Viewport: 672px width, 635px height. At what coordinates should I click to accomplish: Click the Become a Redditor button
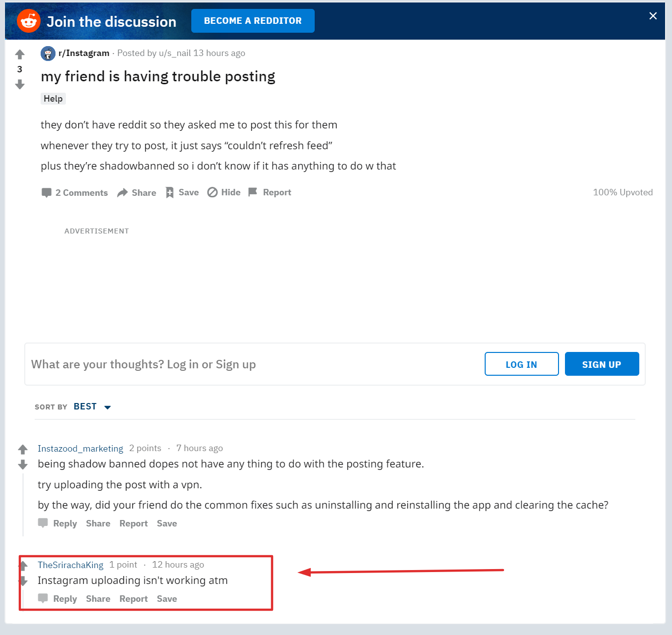pyautogui.click(x=253, y=21)
